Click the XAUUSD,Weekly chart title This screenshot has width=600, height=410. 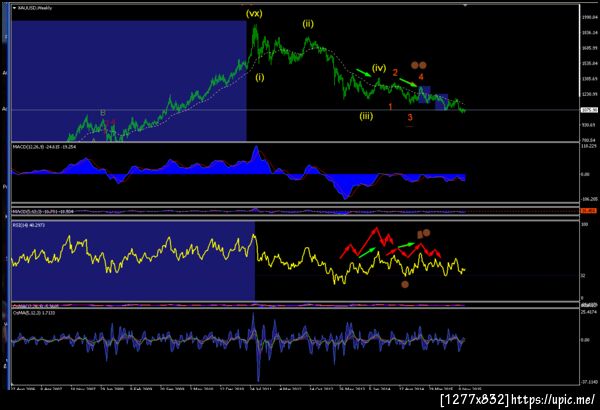click(35, 8)
